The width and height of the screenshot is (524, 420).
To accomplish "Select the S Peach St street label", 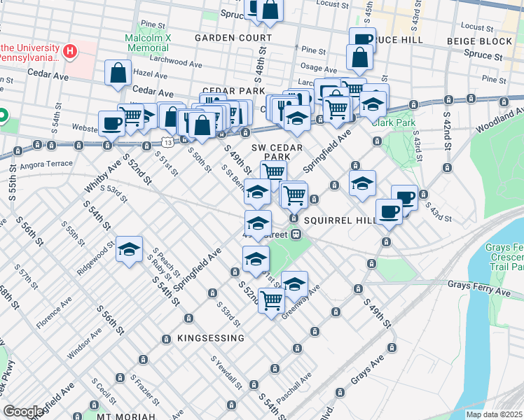I will point(167,263).
